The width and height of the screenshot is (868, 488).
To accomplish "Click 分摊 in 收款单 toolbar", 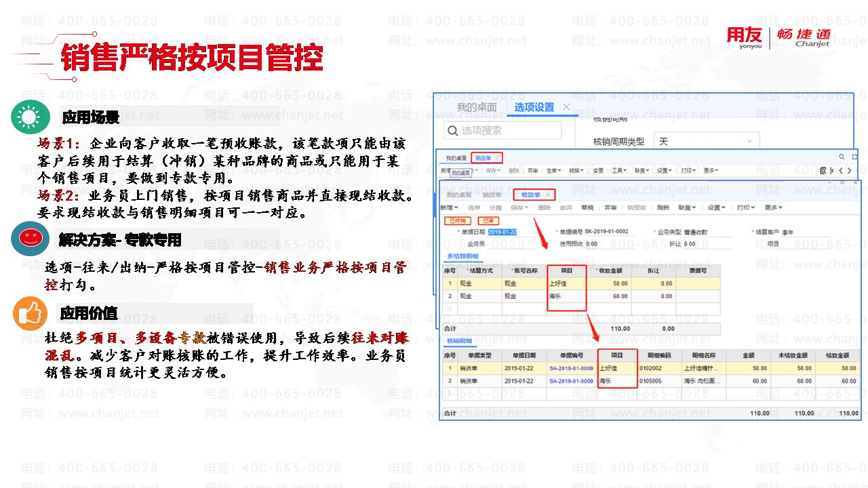I will [x=496, y=207].
